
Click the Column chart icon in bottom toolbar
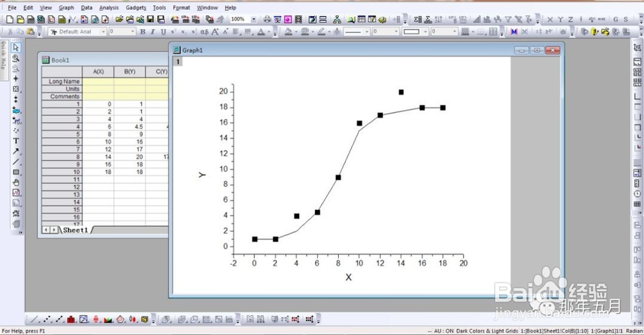[71, 319]
